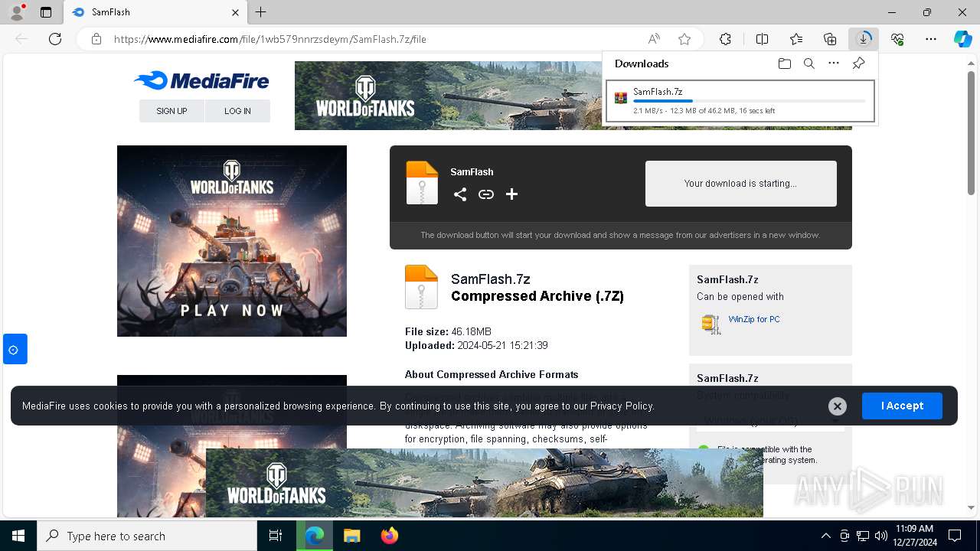Viewport: 980px width, 551px height.
Task: Click the large zip file icon beside SamFlash.7z
Action: 421,287
